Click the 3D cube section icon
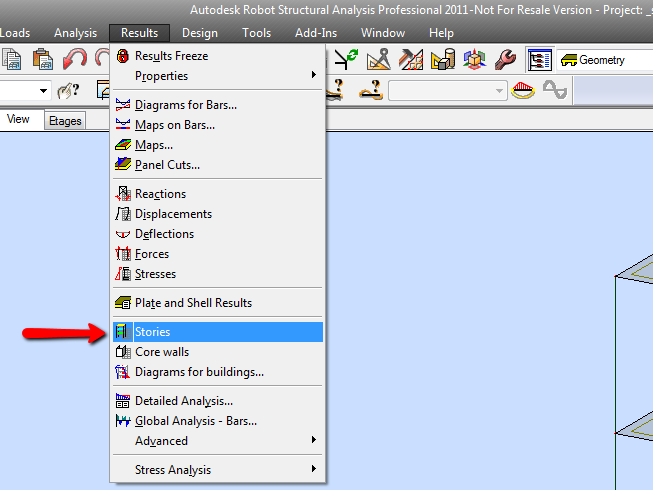 coord(474,59)
